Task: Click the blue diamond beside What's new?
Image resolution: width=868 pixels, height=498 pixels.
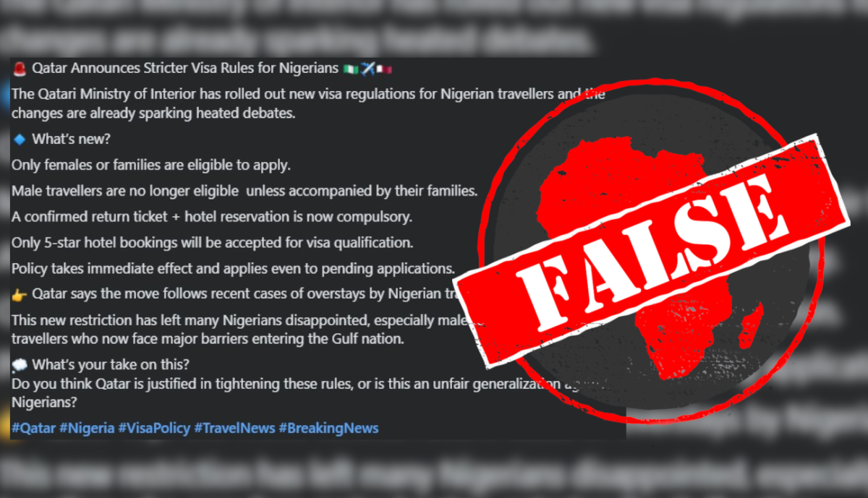Action: 20,139
